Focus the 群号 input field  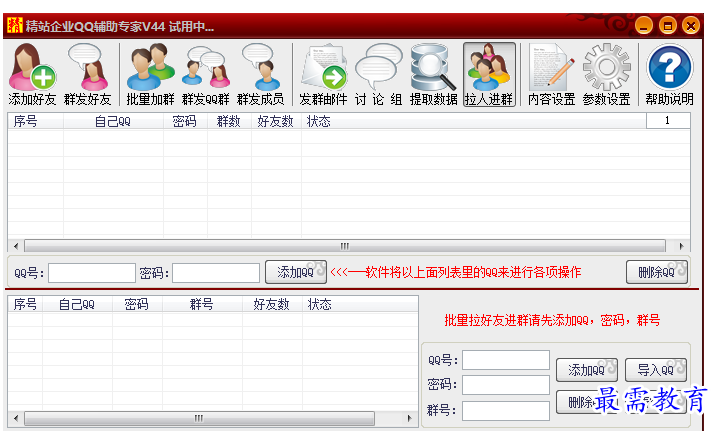(506, 410)
